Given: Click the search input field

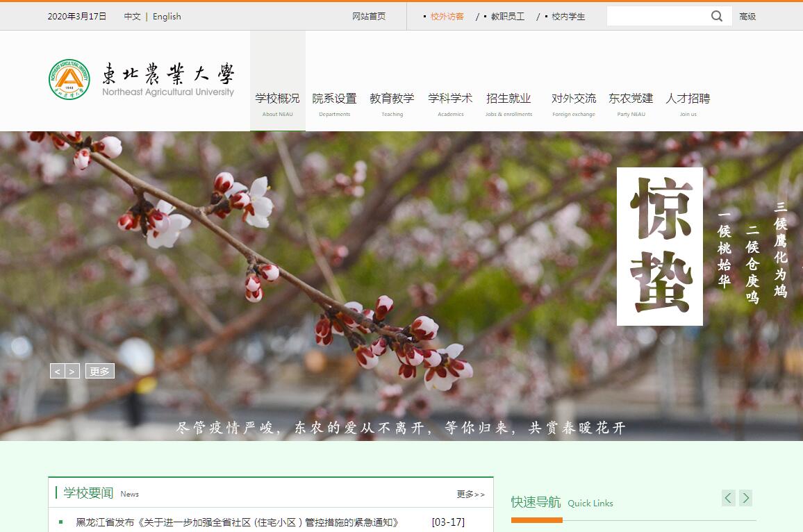Looking at the screenshot, I should pyautogui.click(x=656, y=16).
